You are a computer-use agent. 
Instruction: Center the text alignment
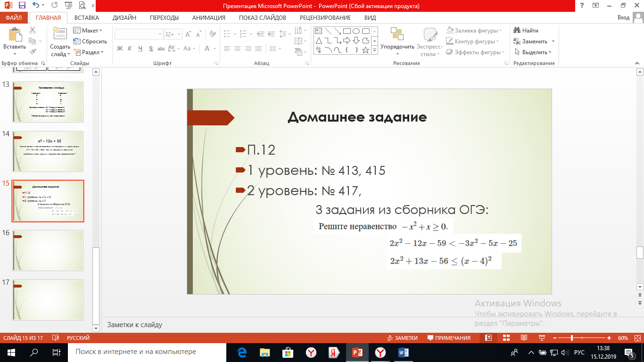[237, 48]
